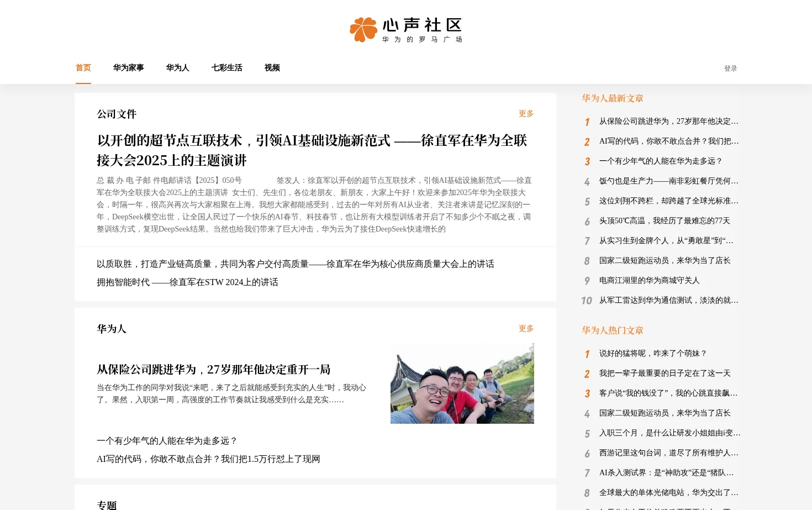Open latest article 电商江湖里的华为商城守关人

click(x=650, y=281)
